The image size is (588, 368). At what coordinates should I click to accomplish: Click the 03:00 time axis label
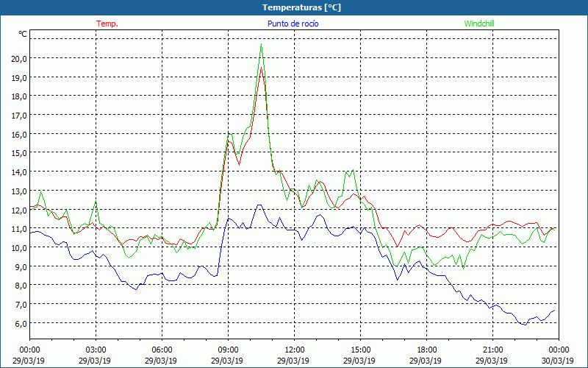coord(96,350)
